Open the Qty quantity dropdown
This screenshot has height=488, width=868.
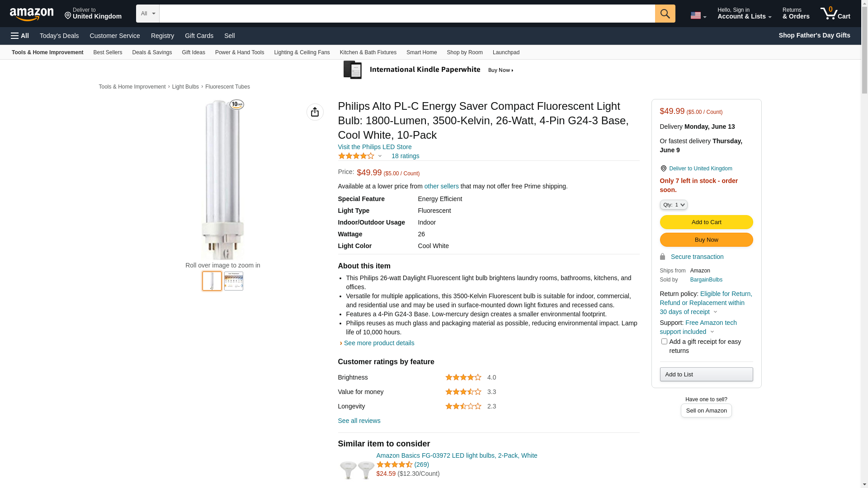[673, 205]
